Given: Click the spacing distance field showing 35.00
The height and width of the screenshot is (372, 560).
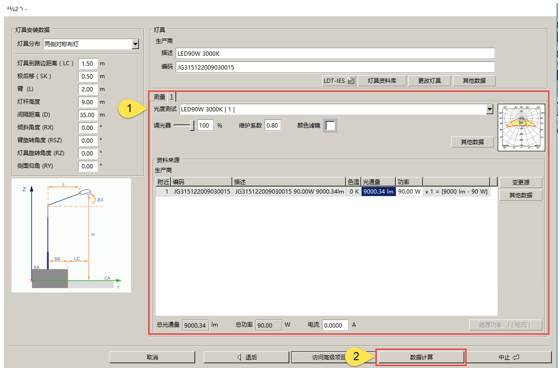Looking at the screenshot, I should [x=88, y=115].
